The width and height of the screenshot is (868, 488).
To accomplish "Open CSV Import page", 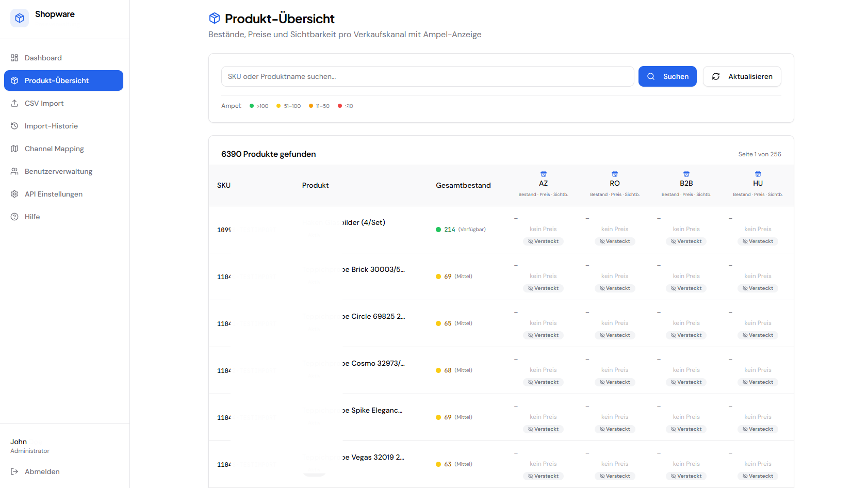I will coord(63,103).
